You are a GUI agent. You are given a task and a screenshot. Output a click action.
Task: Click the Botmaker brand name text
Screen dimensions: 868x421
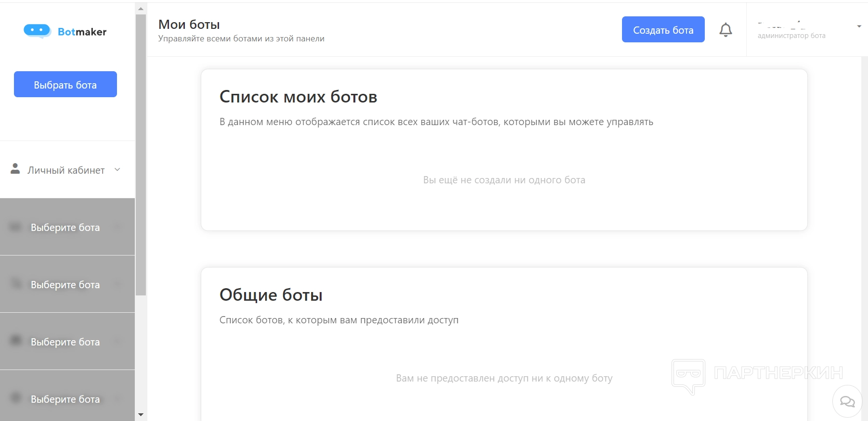[82, 32]
